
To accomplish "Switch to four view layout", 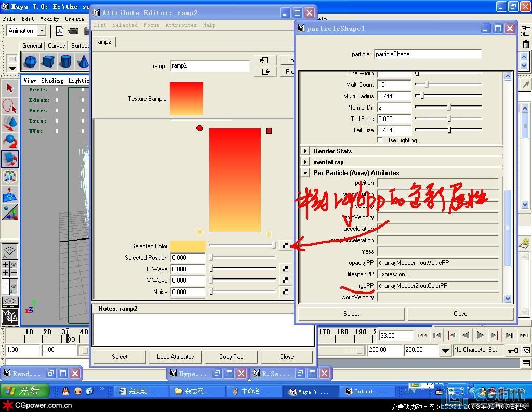I will tap(10, 269).
